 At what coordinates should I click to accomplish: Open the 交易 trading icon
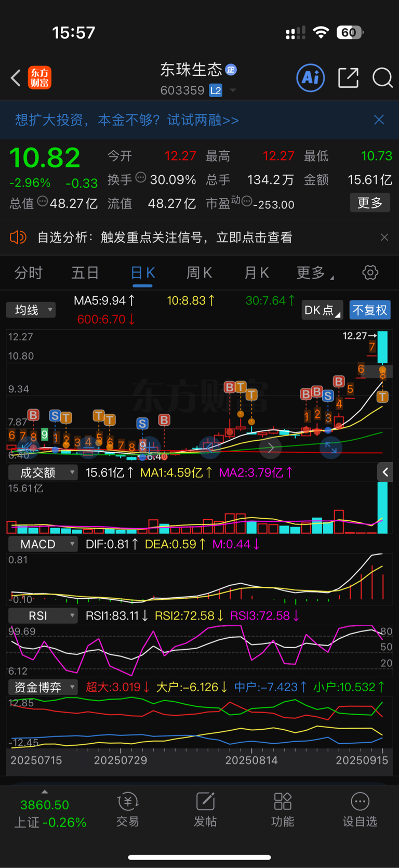pyautogui.click(x=127, y=810)
